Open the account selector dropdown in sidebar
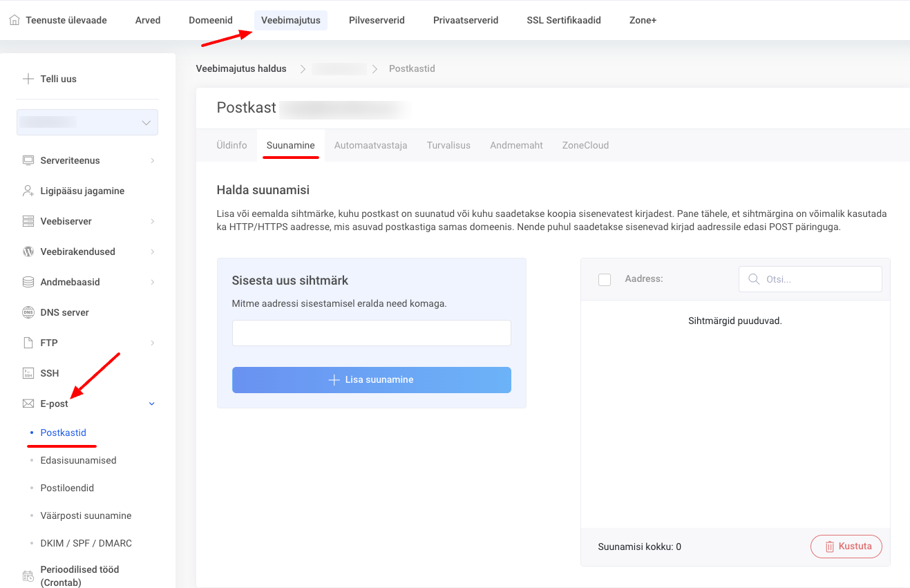 (88, 122)
